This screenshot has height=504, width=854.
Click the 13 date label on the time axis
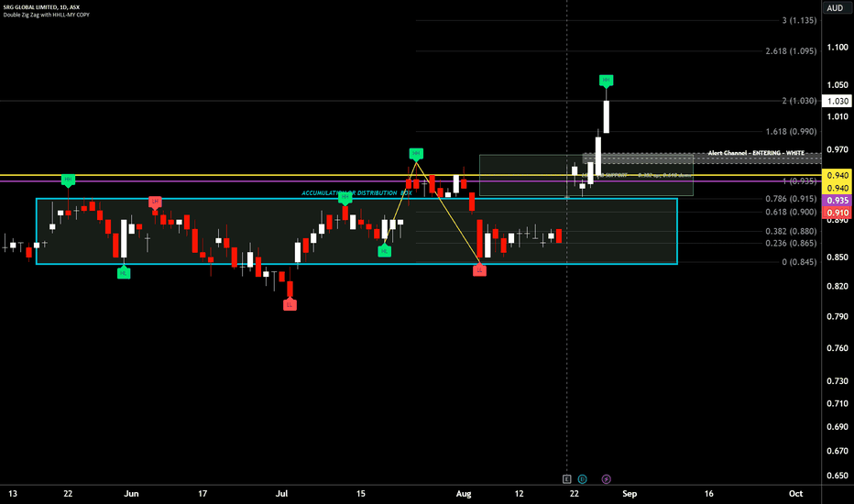[13, 494]
